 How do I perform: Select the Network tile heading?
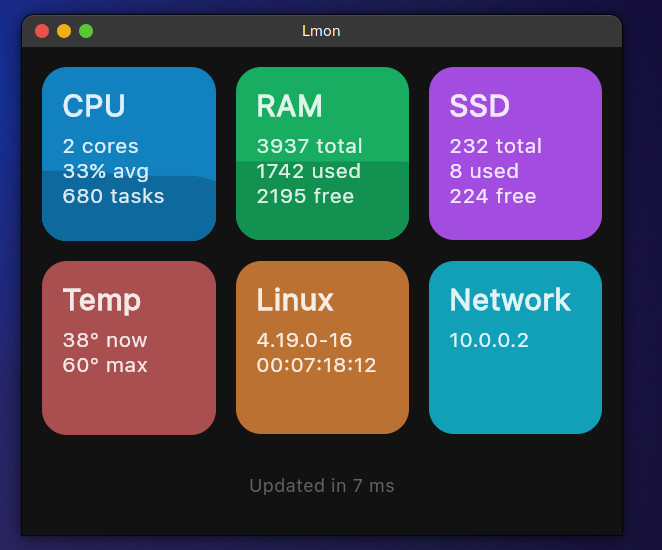510,300
